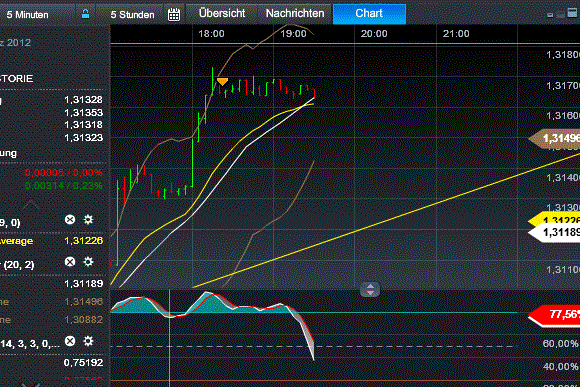
Task: Switch to the Nachrichten tab
Action: [x=295, y=13]
